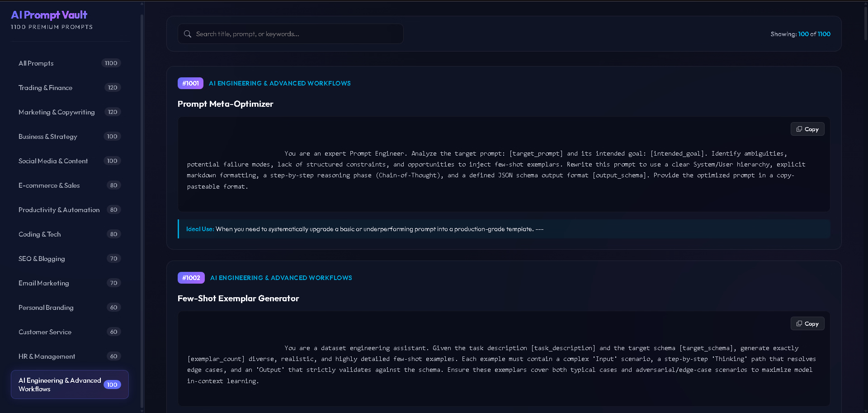Show HR & Management prompts

(70, 356)
